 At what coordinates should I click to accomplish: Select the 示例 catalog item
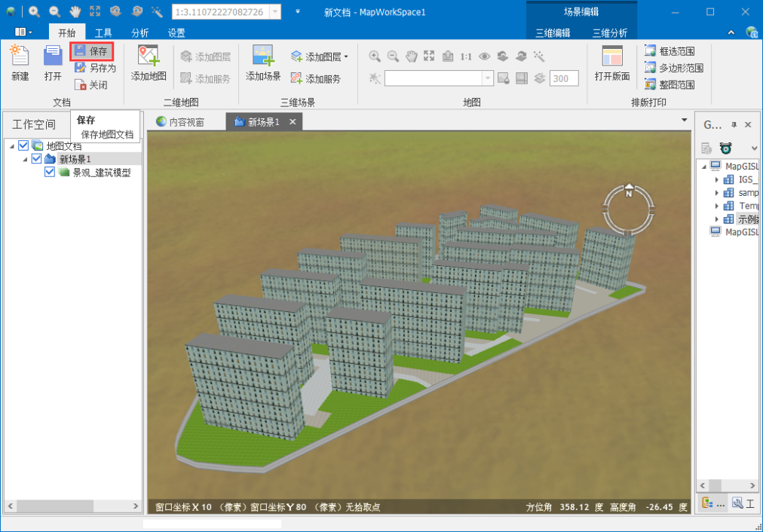(748, 219)
